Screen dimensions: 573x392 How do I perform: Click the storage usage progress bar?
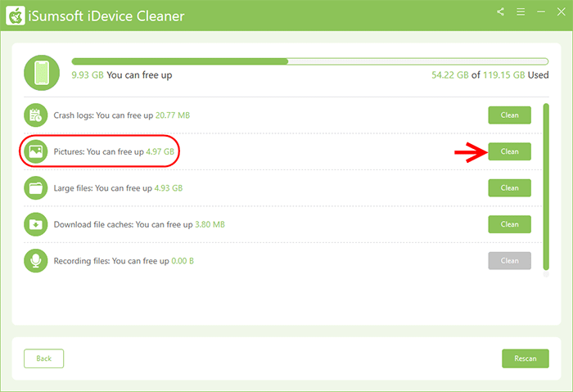(310, 61)
